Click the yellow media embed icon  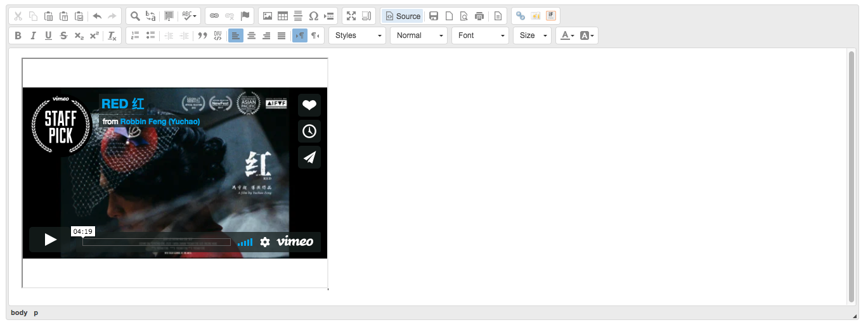(x=536, y=16)
